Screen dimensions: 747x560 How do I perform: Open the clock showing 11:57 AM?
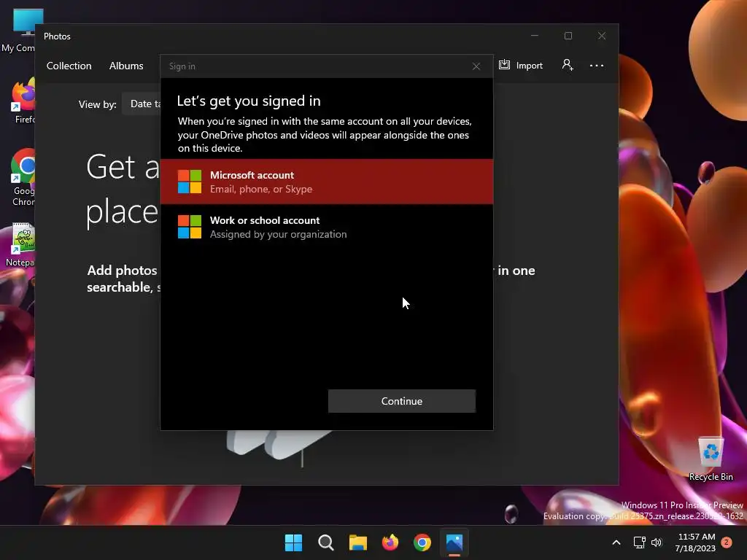[695, 542]
